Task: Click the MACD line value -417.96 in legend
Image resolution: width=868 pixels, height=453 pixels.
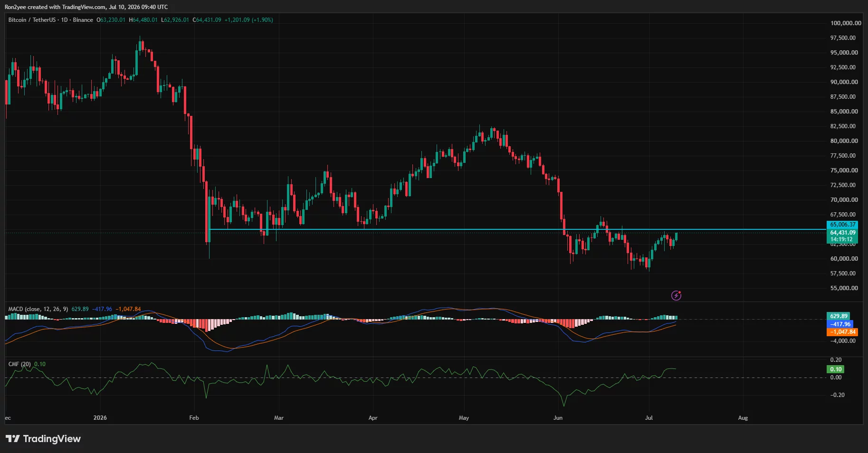Action: click(102, 309)
